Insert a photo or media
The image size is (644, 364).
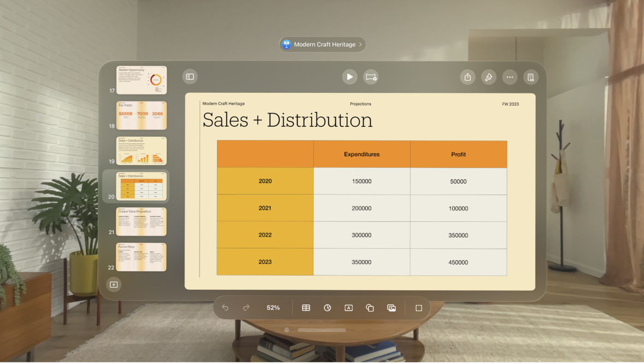pos(391,308)
